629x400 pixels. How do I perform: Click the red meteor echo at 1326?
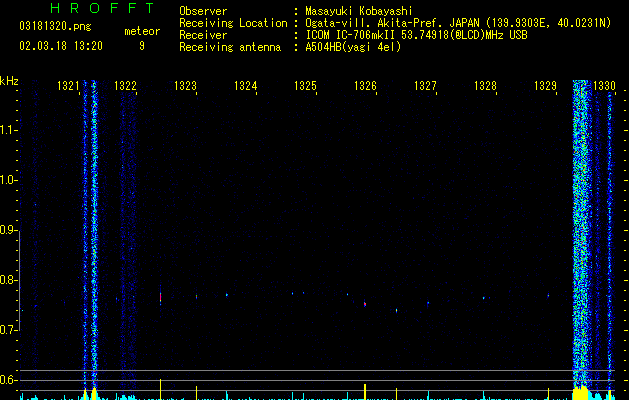(365, 304)
